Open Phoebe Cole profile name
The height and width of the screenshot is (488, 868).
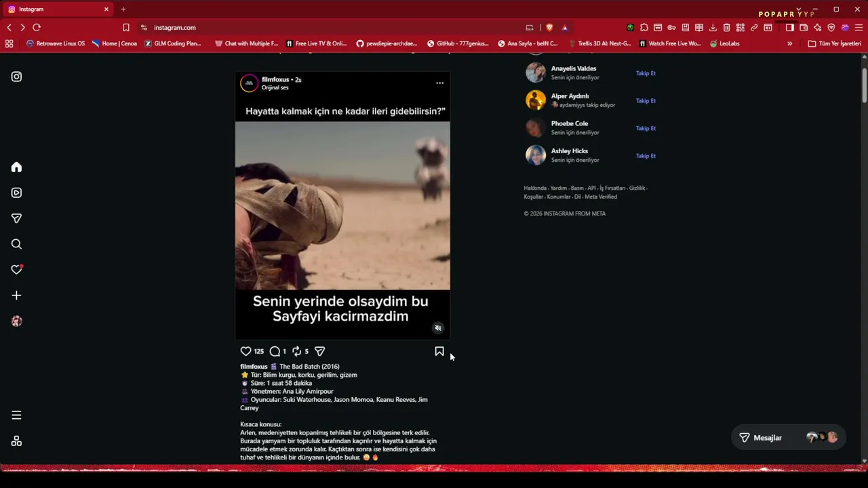(x=570, y=123)
